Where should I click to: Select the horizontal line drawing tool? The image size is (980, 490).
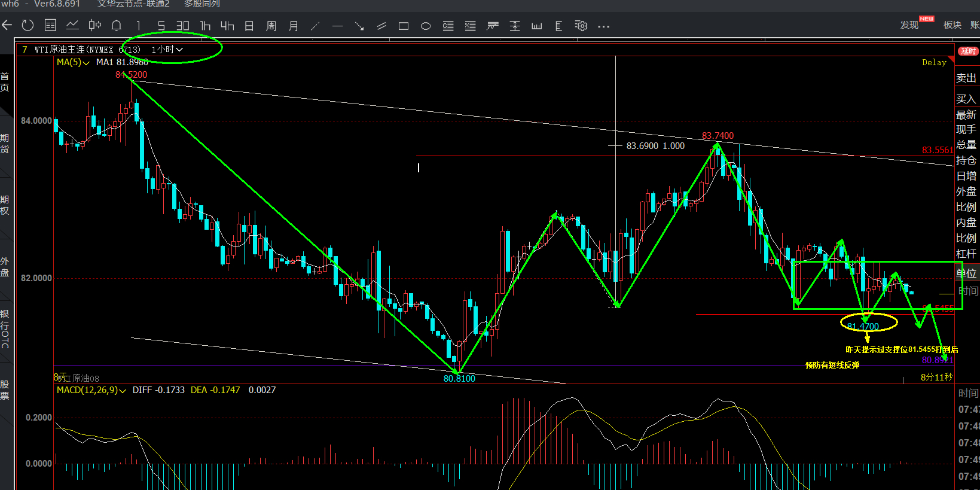click(x=337, y=26)
